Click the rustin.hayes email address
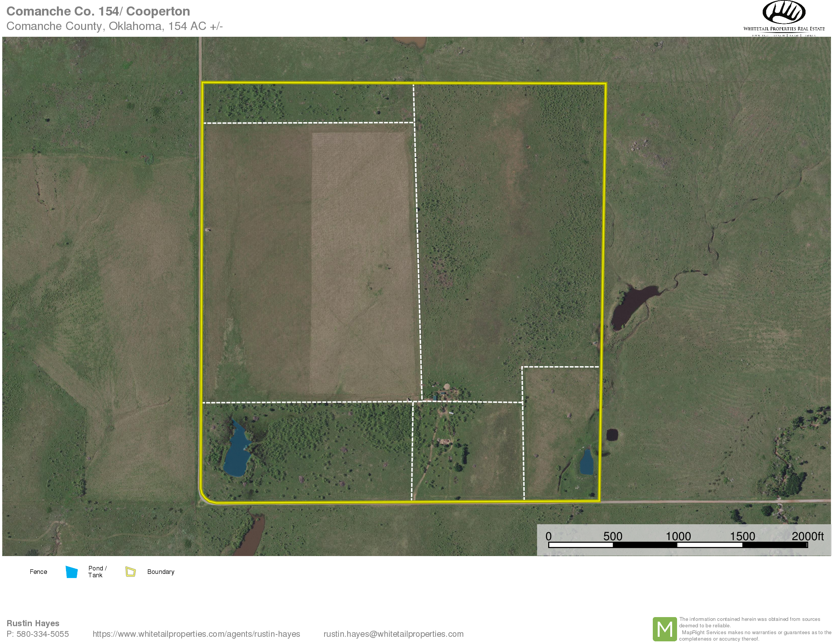The image size is (834, 644). pos(393,634)
